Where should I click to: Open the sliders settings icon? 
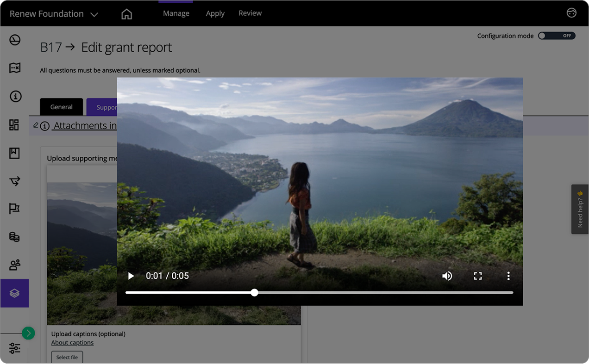14,348
